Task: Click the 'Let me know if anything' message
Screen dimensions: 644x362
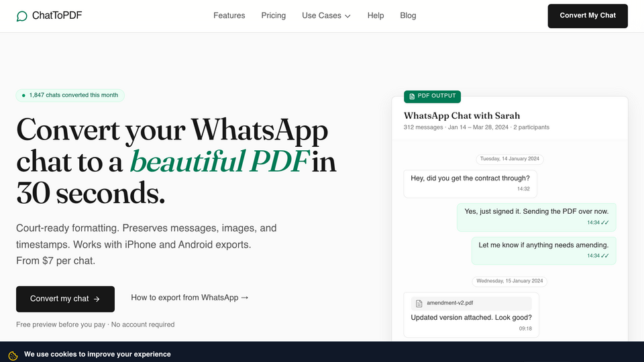Action: [544, 250]
